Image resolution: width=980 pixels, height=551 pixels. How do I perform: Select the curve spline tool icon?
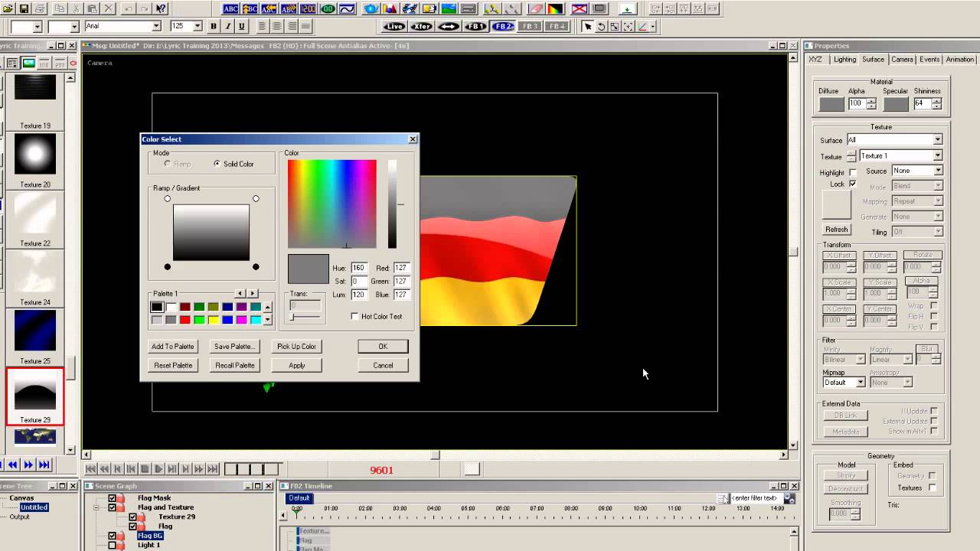pos(347,8)
